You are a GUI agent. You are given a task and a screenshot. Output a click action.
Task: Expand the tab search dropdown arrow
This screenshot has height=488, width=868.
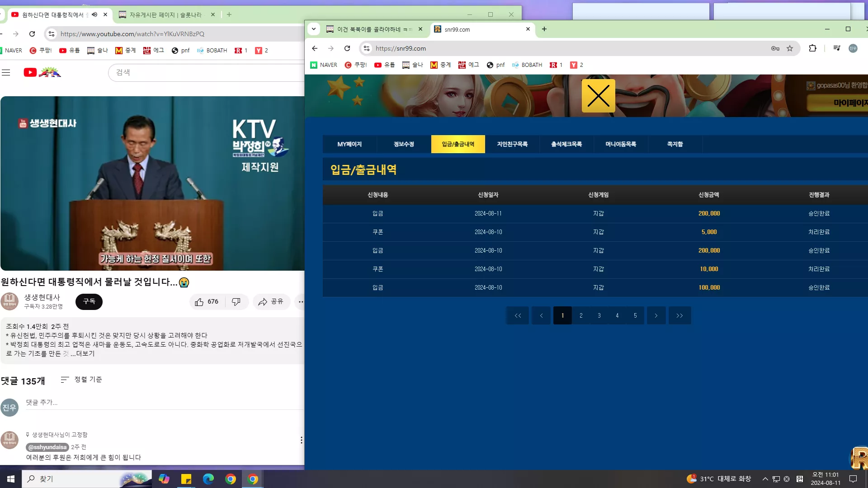click(314, 29)
